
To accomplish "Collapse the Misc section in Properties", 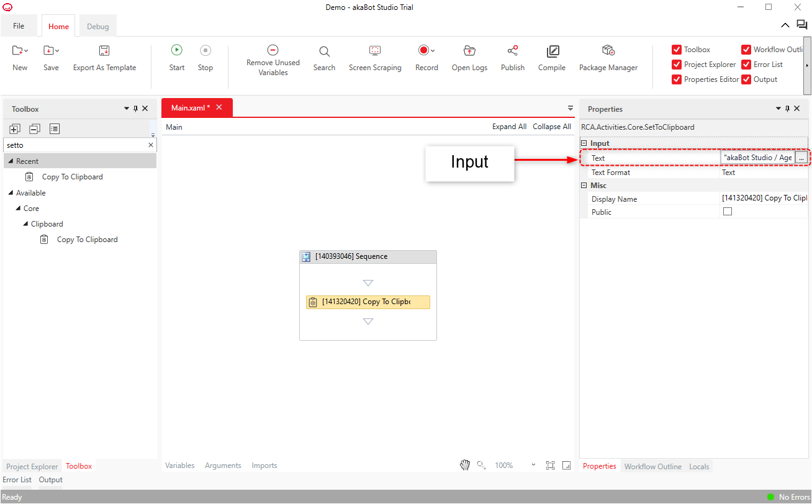I will (584, 186).
